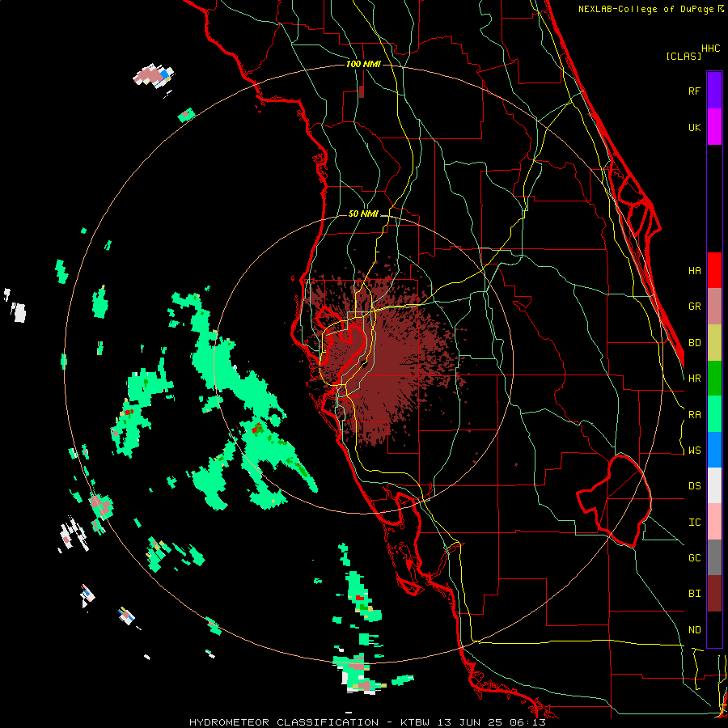This screenshot has height=728, width=728.
Task: Click the brown BI legend color swatch
Action: tap(714, 594)
